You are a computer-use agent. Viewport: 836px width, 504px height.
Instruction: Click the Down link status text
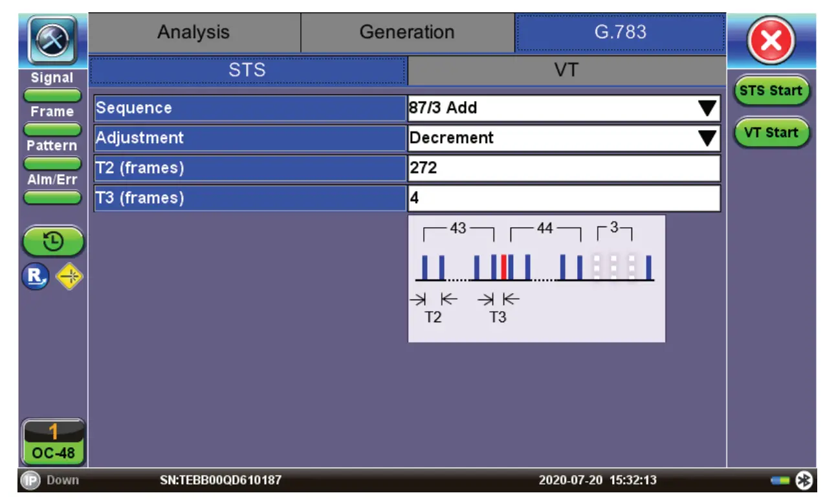(x=63, y=480)
